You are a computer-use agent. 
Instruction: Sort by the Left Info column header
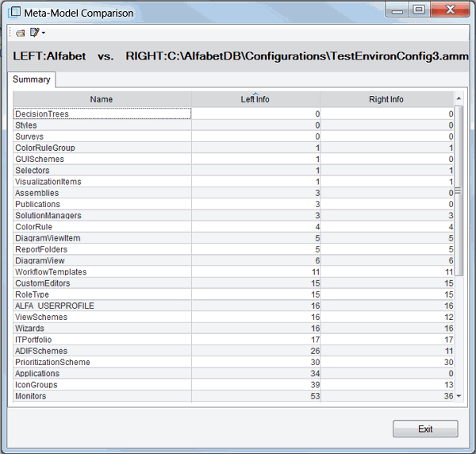[x=255, y=99]
